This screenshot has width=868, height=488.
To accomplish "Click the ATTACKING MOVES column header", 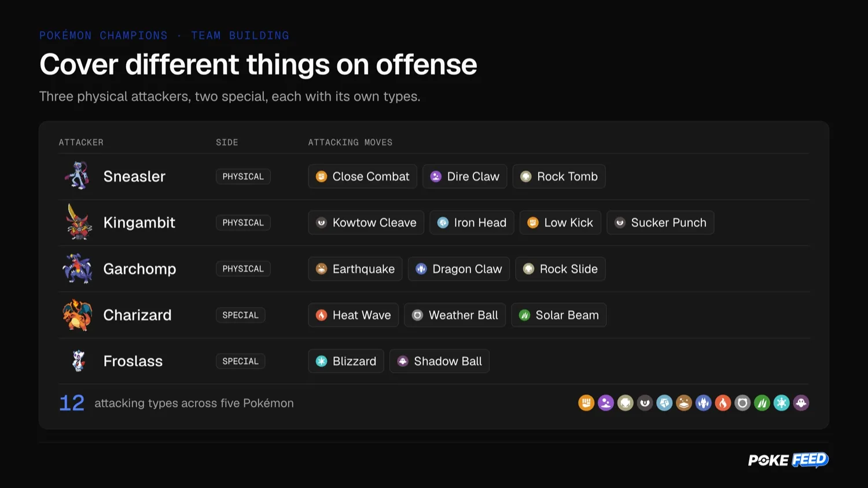I will click(x=350, y=142).
